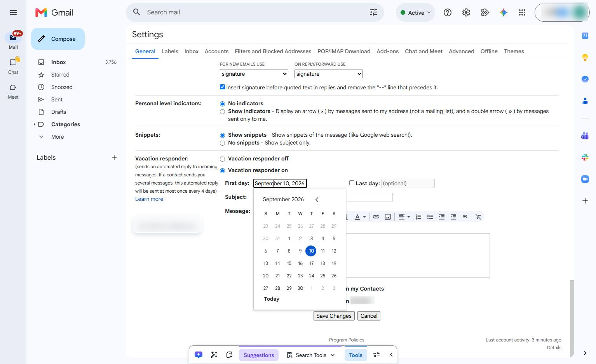The width and height of the screenshot is (596, 364).
Task: Click the search options filter icon
Action: (x=373, y=12)
